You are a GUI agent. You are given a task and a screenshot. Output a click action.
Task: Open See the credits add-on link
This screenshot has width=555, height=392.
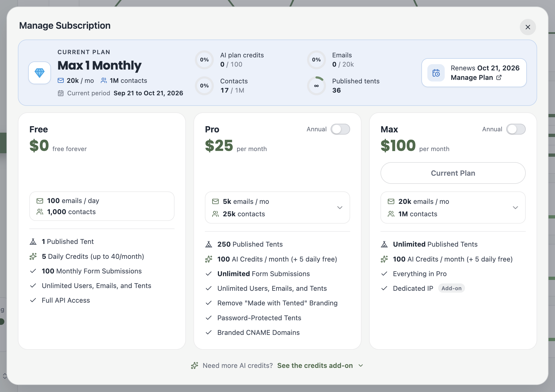(315, 365)
